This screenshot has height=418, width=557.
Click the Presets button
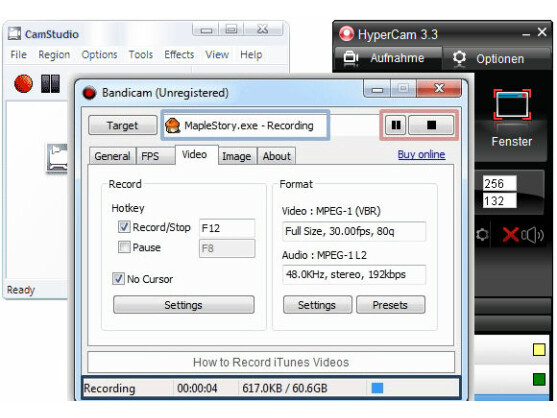click(x=390, y=305)
